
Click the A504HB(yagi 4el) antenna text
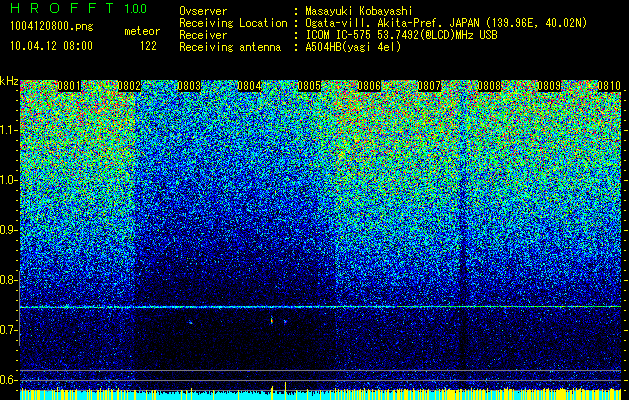tap(353, 47)
